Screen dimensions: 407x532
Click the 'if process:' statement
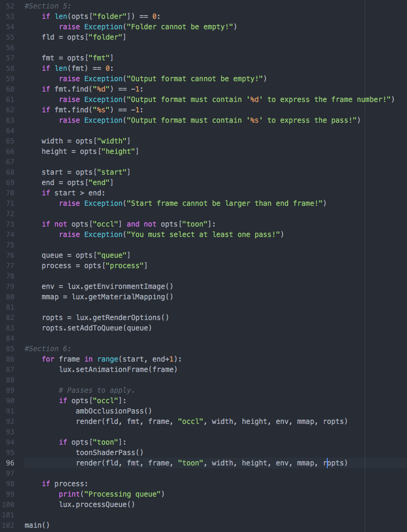pos(65,484)
